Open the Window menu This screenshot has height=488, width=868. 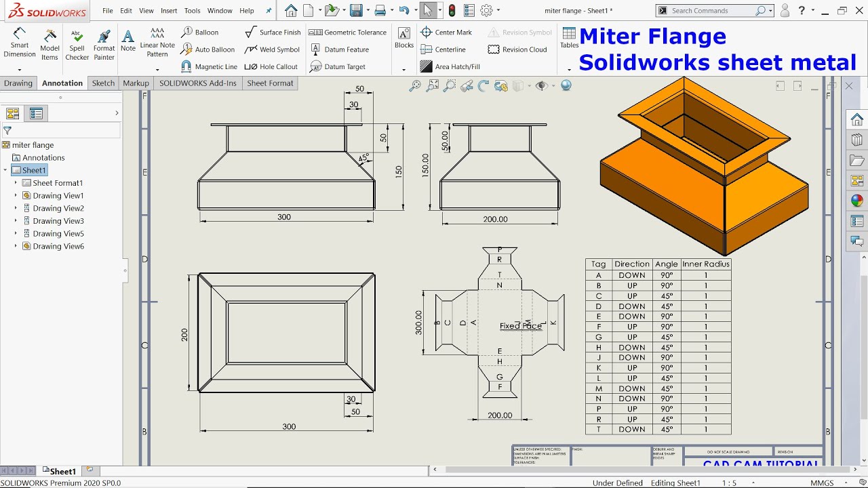click(220, 11)
